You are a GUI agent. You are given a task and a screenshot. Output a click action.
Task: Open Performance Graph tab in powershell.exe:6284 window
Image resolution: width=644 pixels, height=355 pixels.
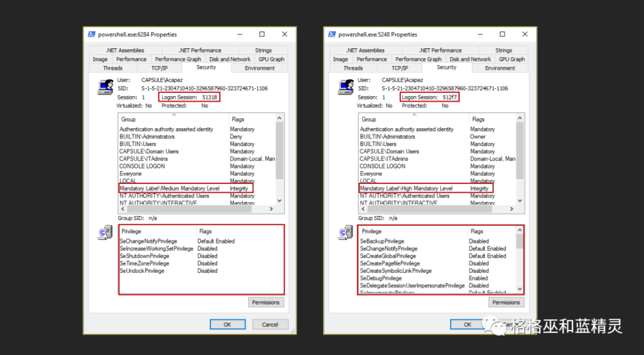coord(178,59)
